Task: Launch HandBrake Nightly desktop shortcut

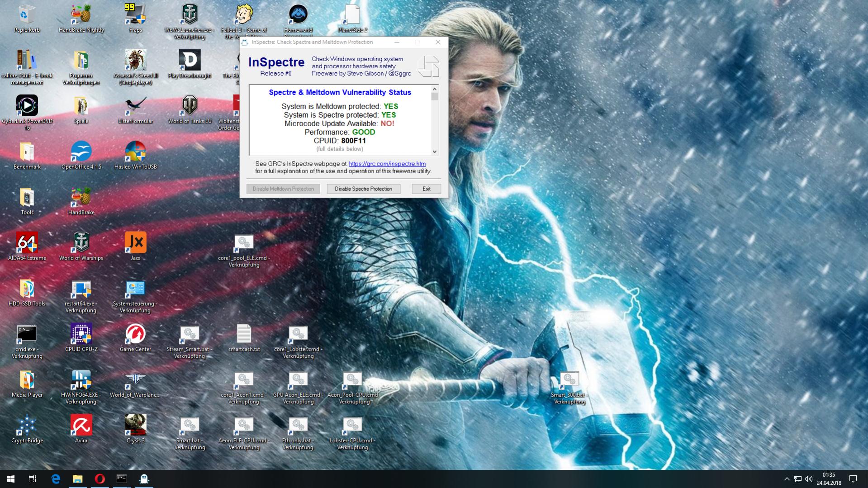Action: point(81,19)
